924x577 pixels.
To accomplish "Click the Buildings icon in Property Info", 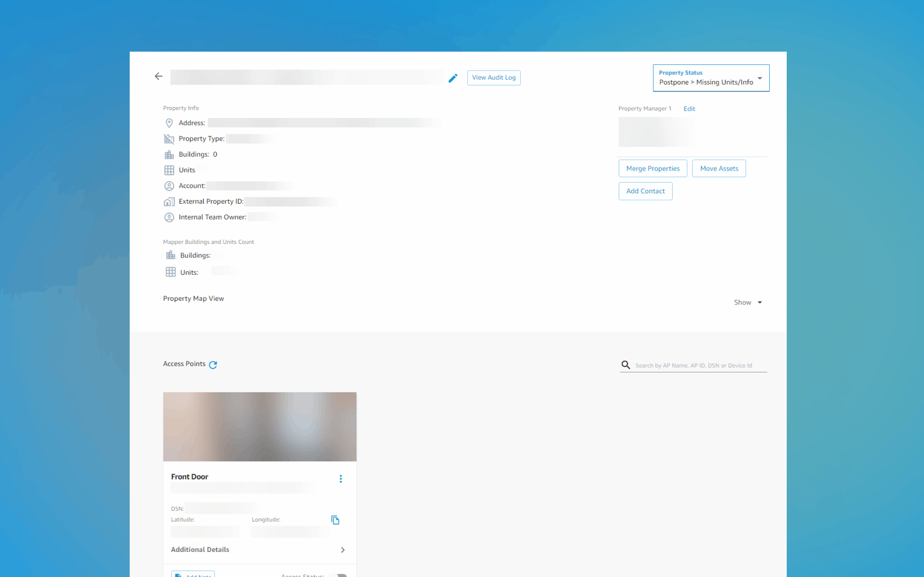I will click(169, 154).
